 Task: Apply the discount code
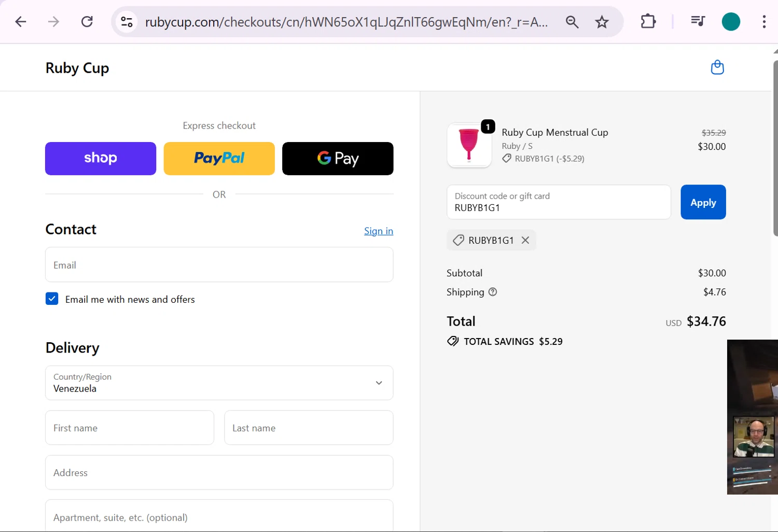pos(703,202)
